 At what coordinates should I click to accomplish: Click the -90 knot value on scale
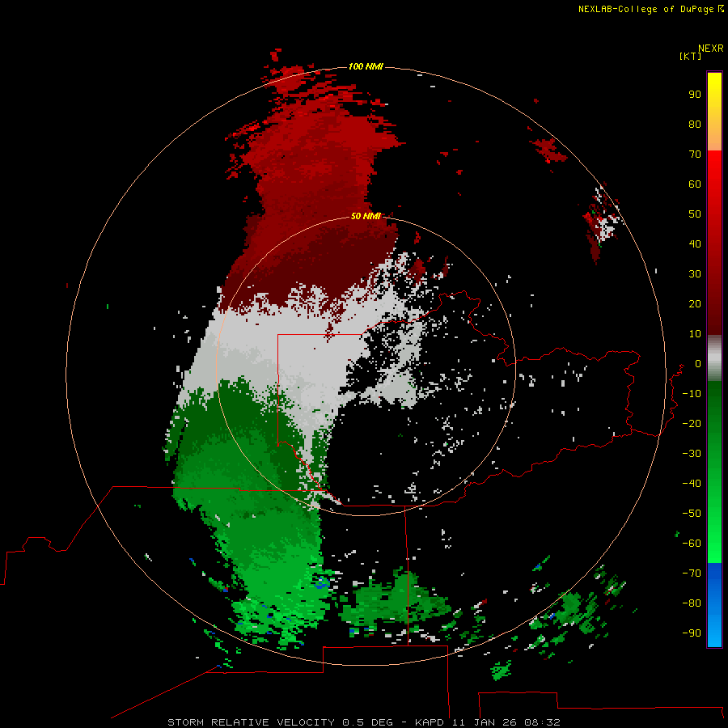(x=692, y=633)
